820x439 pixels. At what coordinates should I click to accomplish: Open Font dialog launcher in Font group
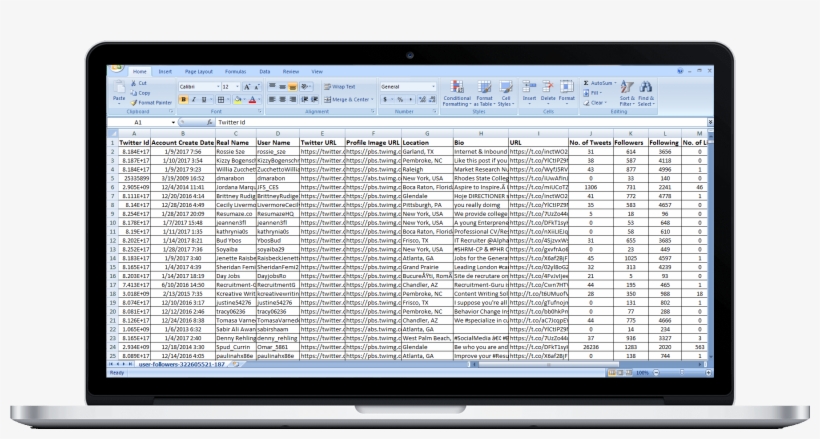pyautogui.click(x=260, y=111)
